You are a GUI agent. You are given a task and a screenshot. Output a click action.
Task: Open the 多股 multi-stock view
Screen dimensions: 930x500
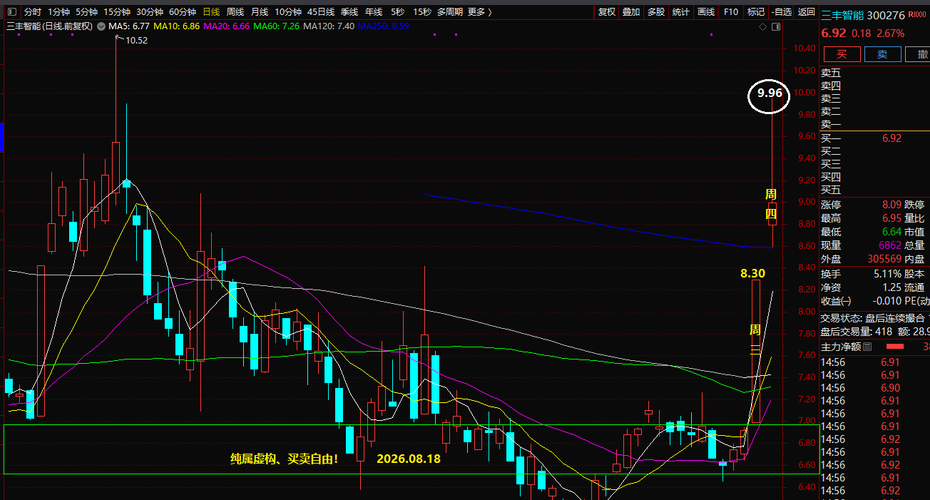656,12
